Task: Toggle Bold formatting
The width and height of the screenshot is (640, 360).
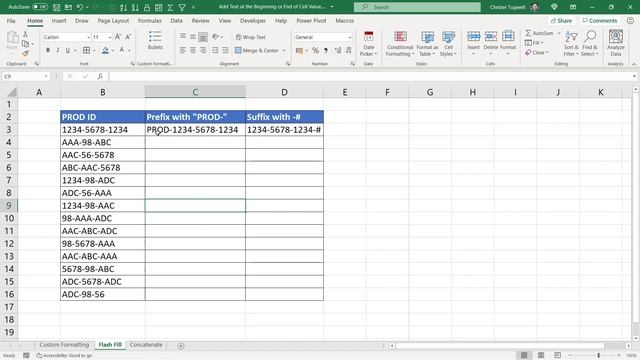Action: click(48, 50)
